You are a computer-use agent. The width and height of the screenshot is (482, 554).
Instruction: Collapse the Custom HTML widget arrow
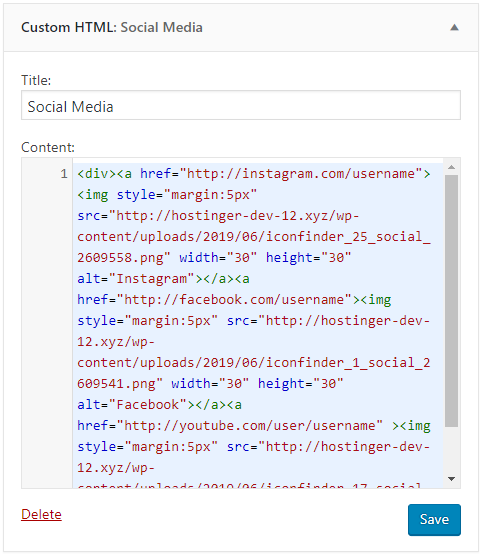[454, 28]
